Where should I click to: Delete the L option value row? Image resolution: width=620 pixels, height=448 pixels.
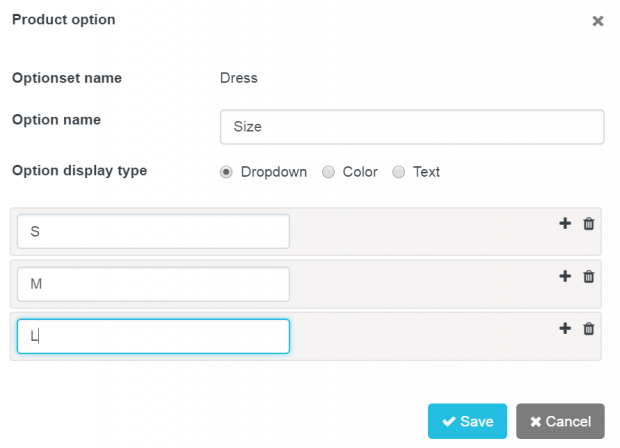pos(589,328)
